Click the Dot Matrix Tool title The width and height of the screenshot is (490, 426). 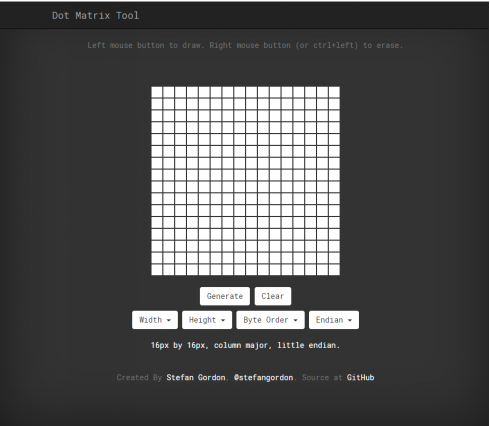click(95, 15)
